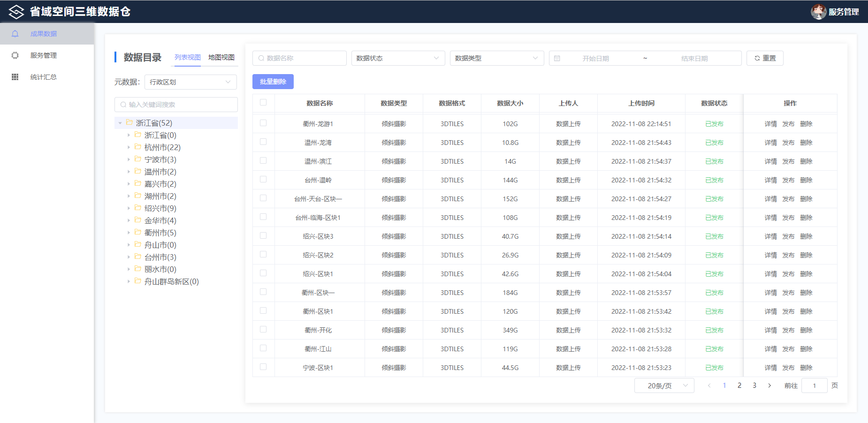Click the folder icon for 杭州市(22)
Viewport: 868px width, 423px height.
click(138, 147)
